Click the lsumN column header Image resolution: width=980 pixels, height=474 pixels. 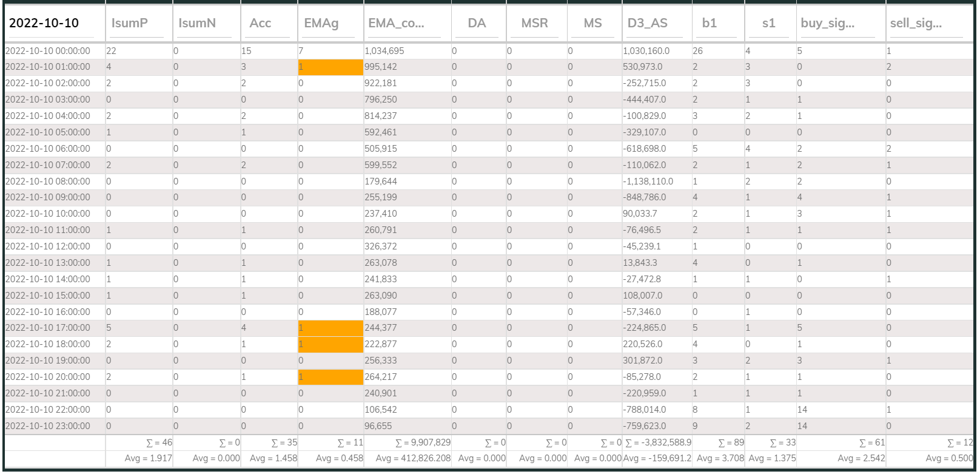coord(197,23)
